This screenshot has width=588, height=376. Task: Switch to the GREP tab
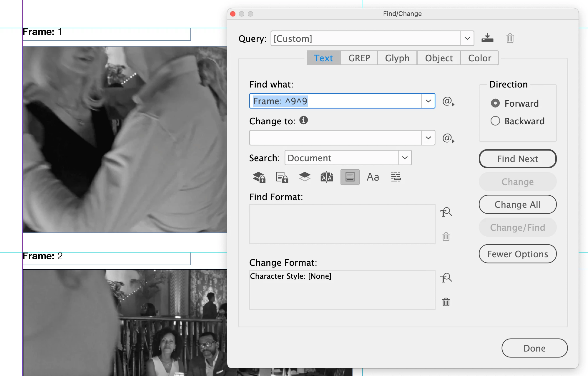tap(359, 58)
